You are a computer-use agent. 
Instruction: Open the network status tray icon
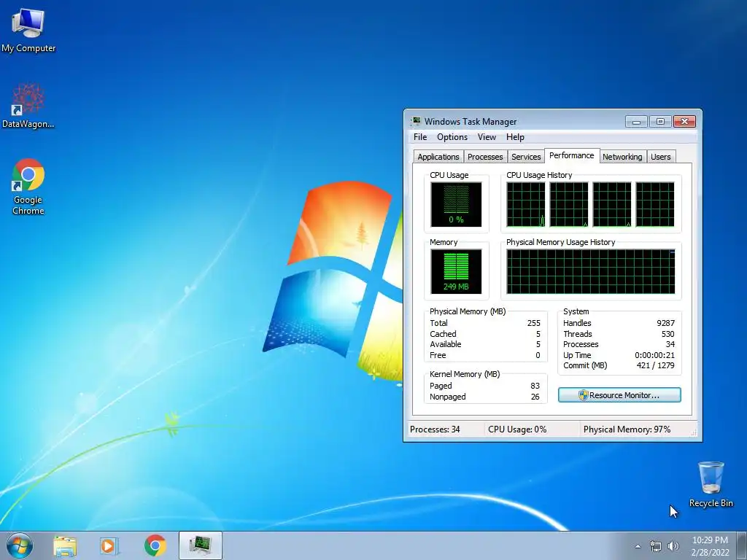(656, 546)
